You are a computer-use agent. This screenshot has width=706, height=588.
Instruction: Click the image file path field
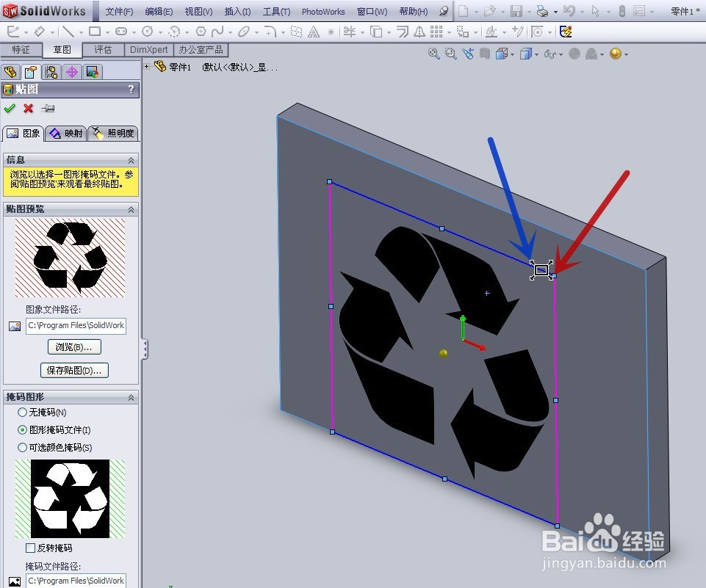click(x=76, y=325)
